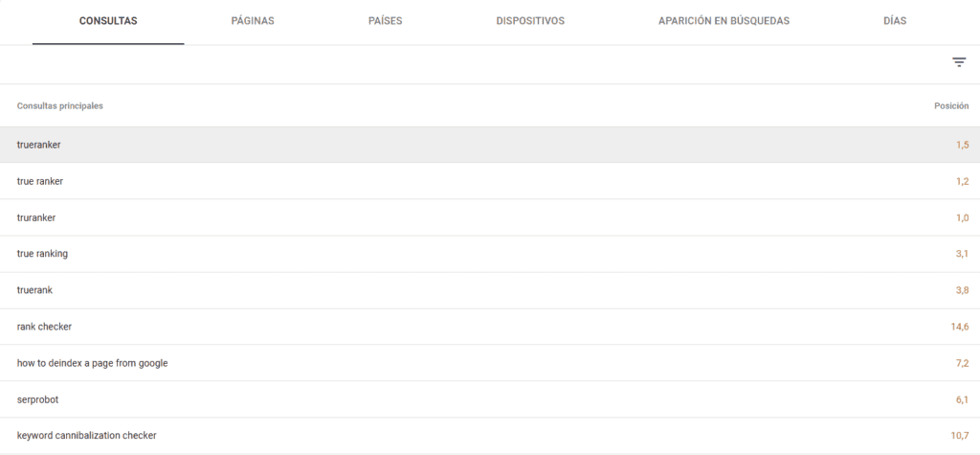Go to the Dispositivos tab
The width and height of the screenshot is (980, 455).
click(x=530, y=21)
